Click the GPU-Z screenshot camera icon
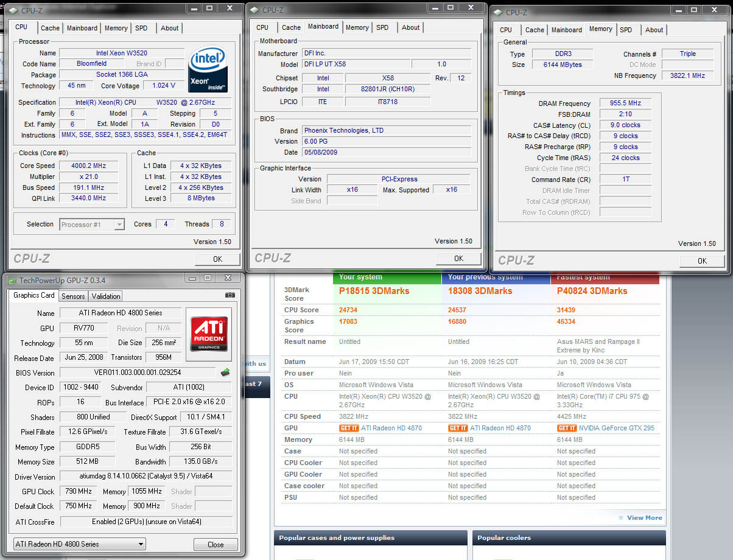 pos(230,295)
